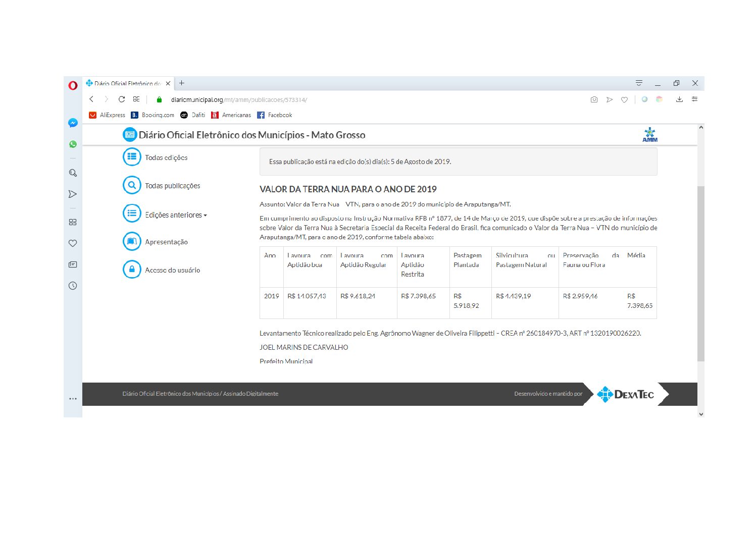Click the sidebar search magnifier icon
The width and height of the screenshot is (756, 534).
(x=73, y=173)
